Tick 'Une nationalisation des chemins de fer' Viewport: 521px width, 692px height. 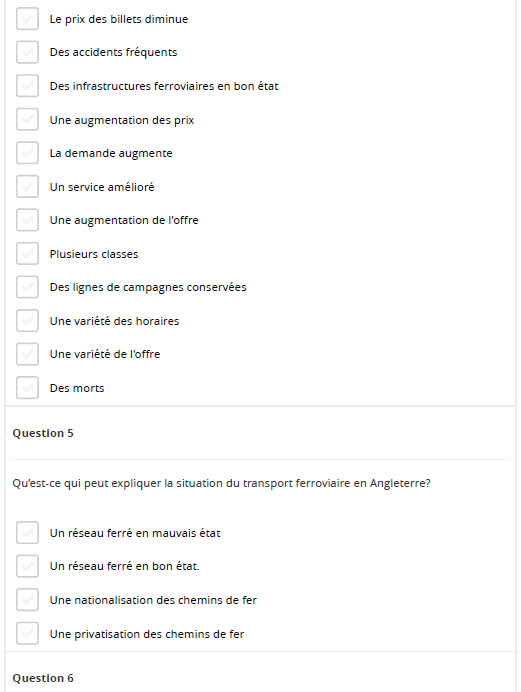pyautogui.click(x=27, y=600)
